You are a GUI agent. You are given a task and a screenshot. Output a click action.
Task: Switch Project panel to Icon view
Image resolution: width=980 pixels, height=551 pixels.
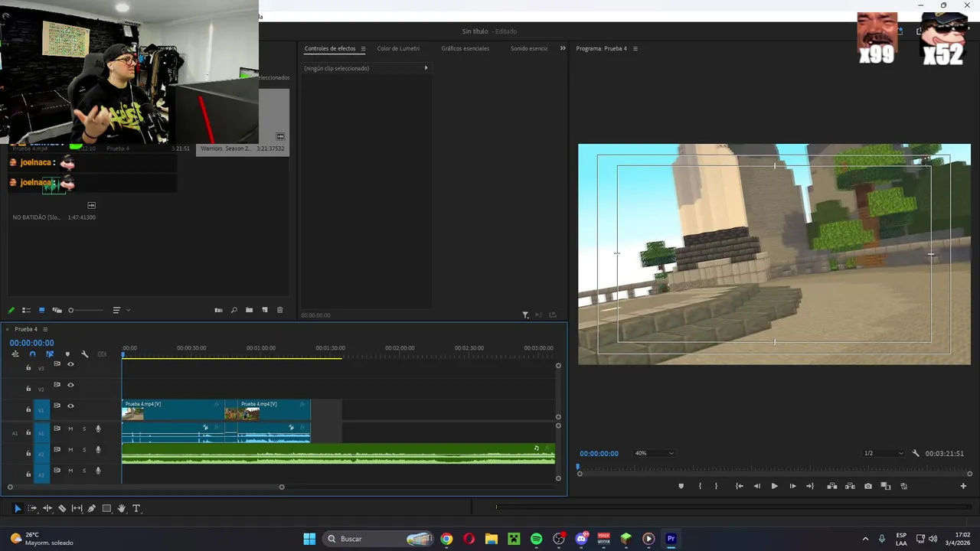tap(41, 310)
